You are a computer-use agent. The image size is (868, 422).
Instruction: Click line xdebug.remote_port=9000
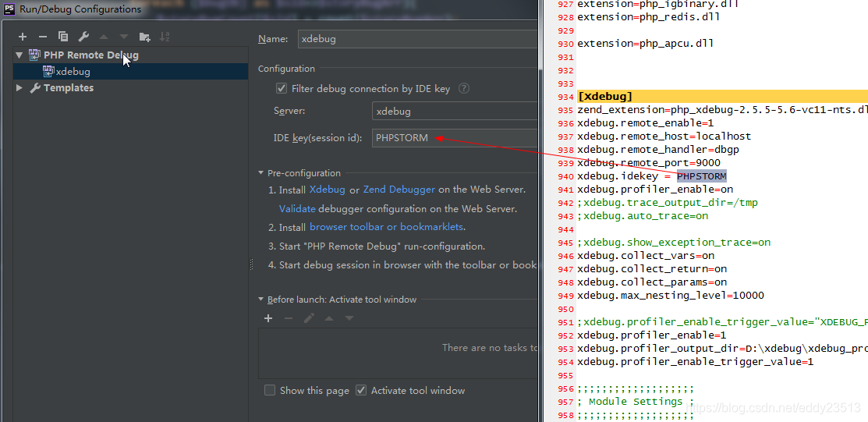648,163
